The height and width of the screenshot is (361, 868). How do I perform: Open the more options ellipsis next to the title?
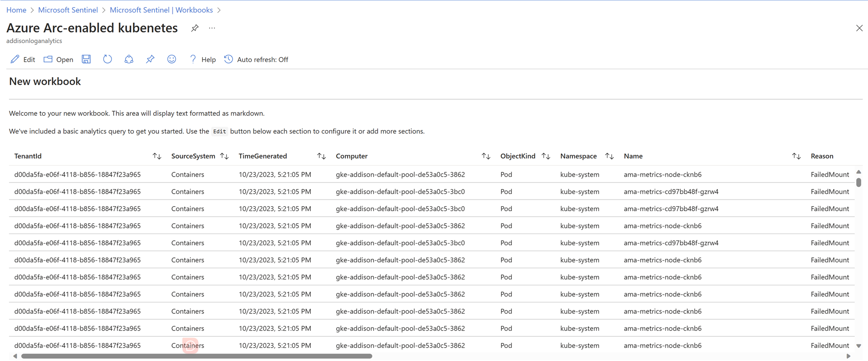click(212, 28)
